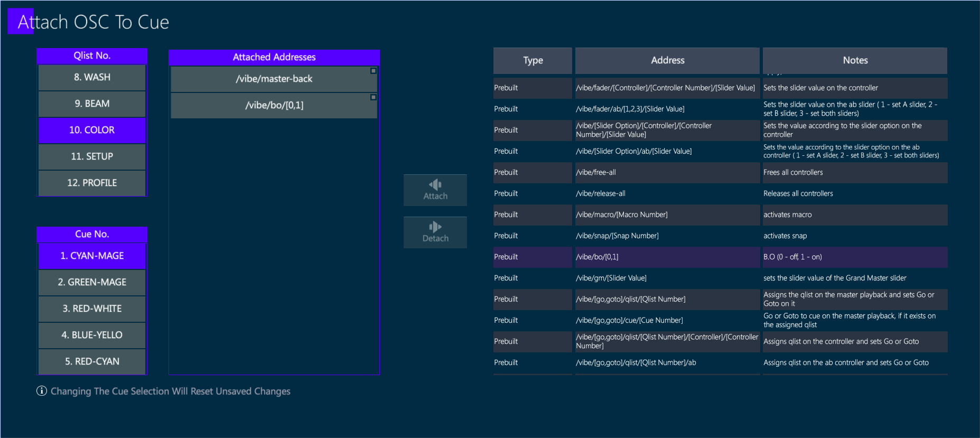
Task: Click the 'B.O (0 - off, 1 - on)' note
Action: click(855, 257)
